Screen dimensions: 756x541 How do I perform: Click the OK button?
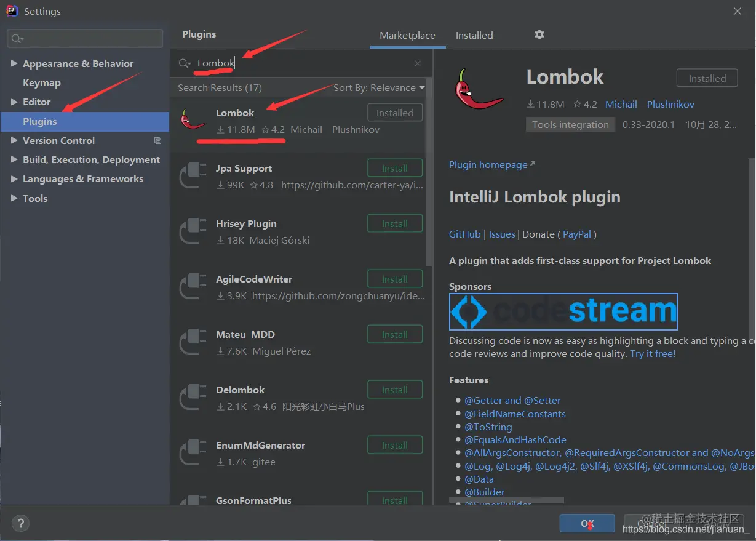(587, 523)
